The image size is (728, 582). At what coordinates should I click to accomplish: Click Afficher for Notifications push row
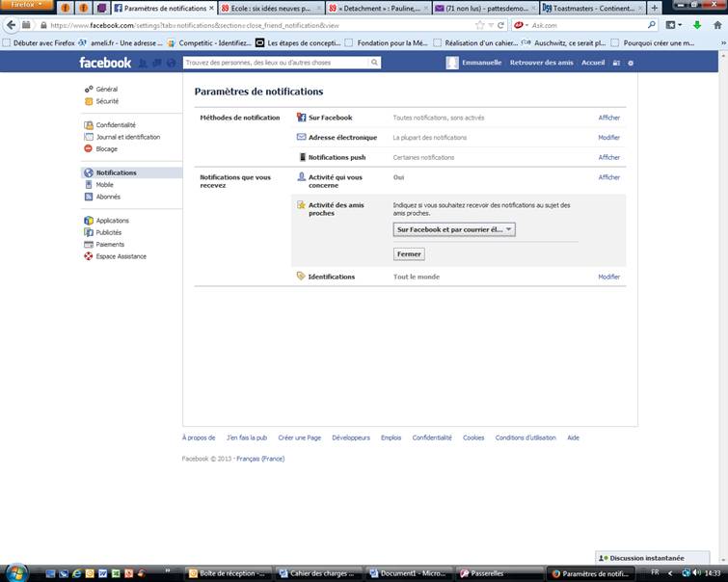point(609,157)
